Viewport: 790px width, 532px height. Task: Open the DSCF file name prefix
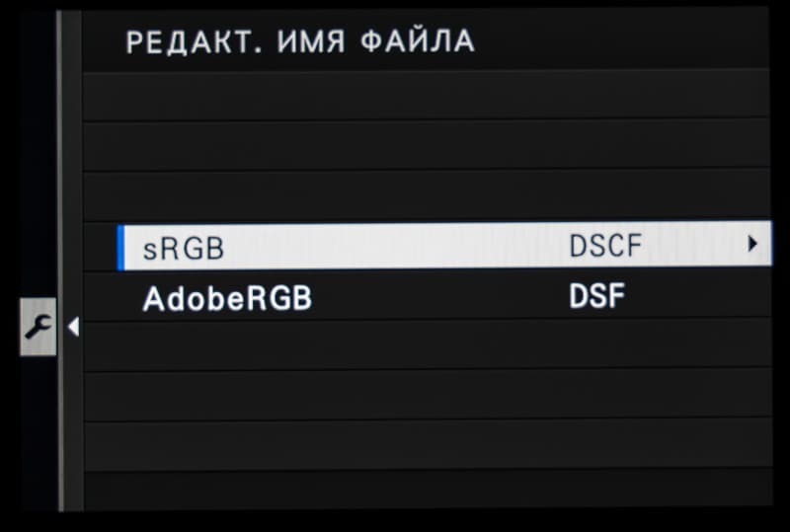click(605, 246)
